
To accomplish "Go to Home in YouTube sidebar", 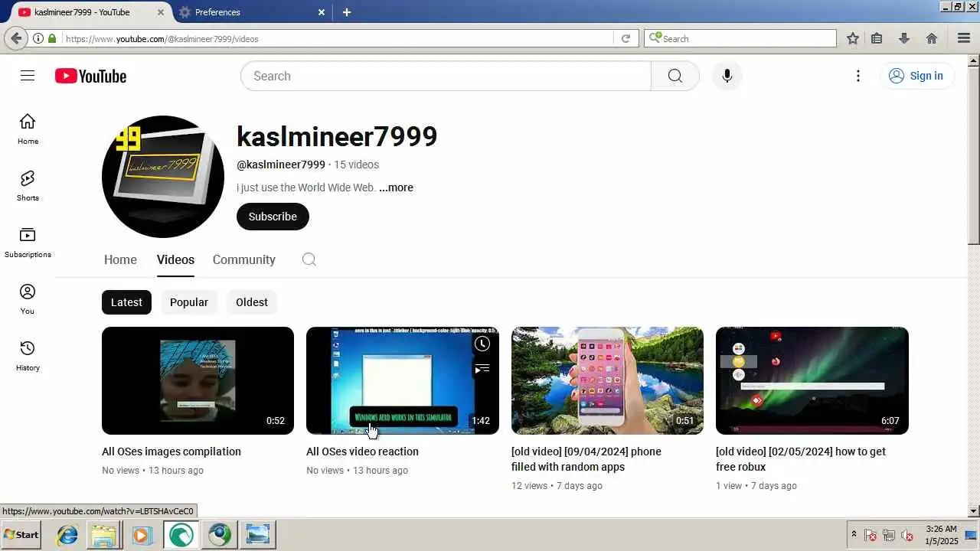I will tap(28, 129).
